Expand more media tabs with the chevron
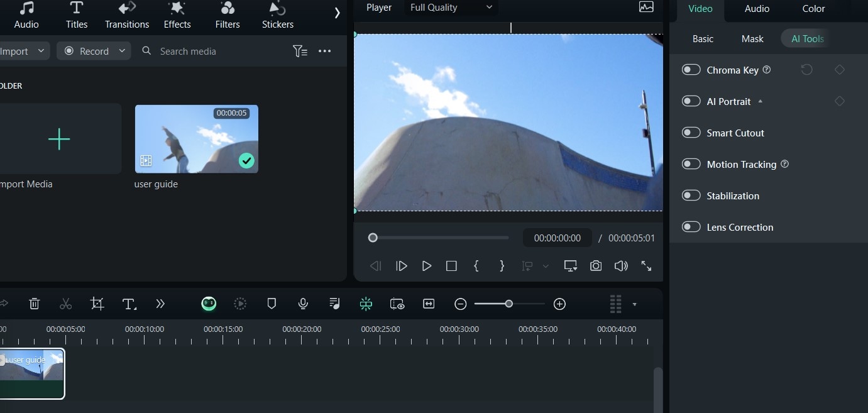This screenshot has width=868, height=413. [337, 13]
